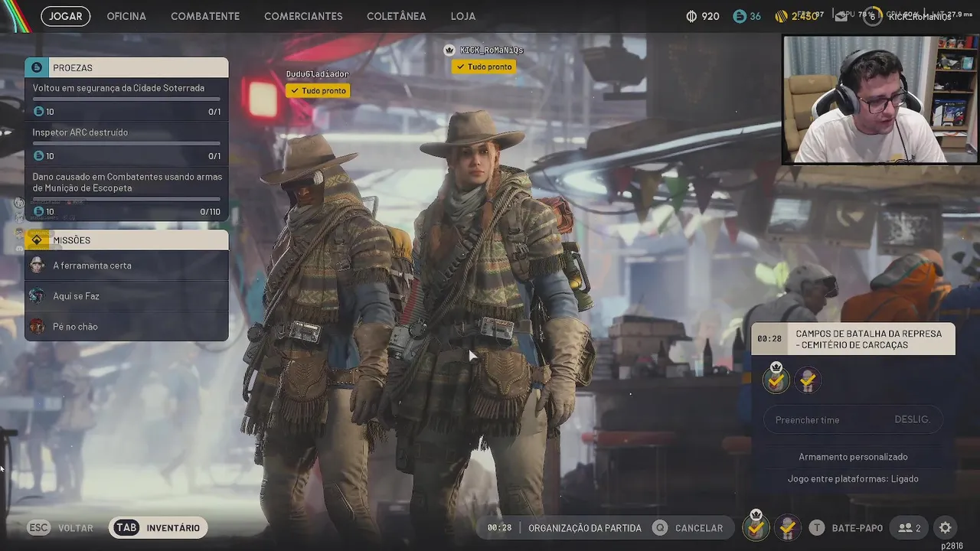Image resolution: width=980 pixels, height=551 pixels.
Task: Open the BATE-PAPO chat
Action: click(x=857, y=528)
